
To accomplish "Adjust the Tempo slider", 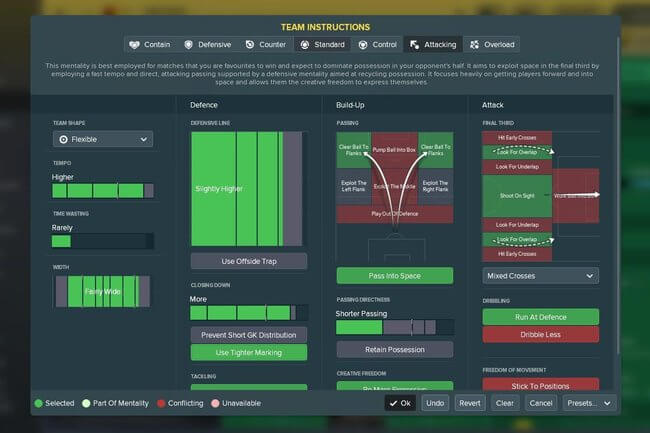I will point(103,191).
